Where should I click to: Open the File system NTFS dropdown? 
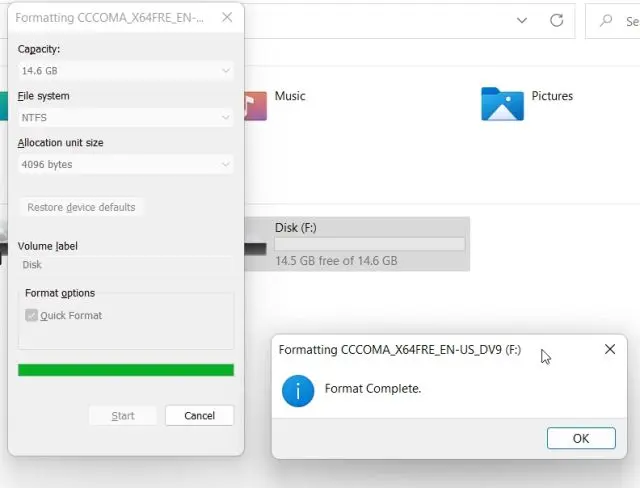pos(126,118)
